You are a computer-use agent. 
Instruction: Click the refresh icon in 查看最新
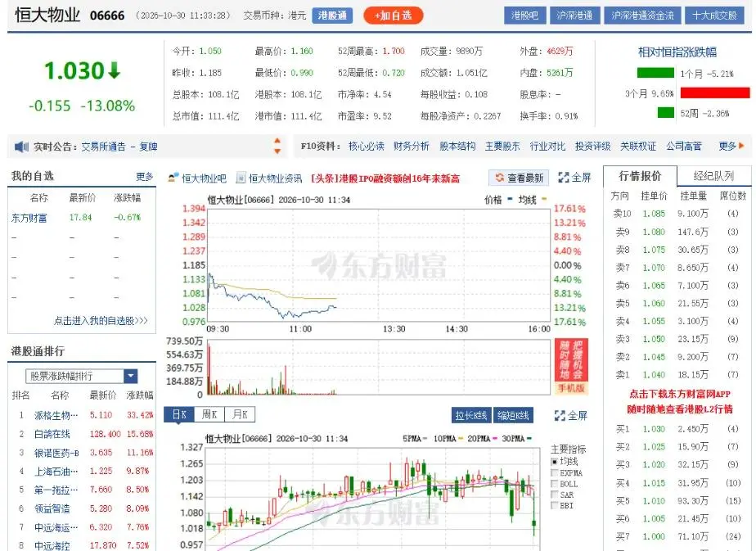[x=499, y=178]
